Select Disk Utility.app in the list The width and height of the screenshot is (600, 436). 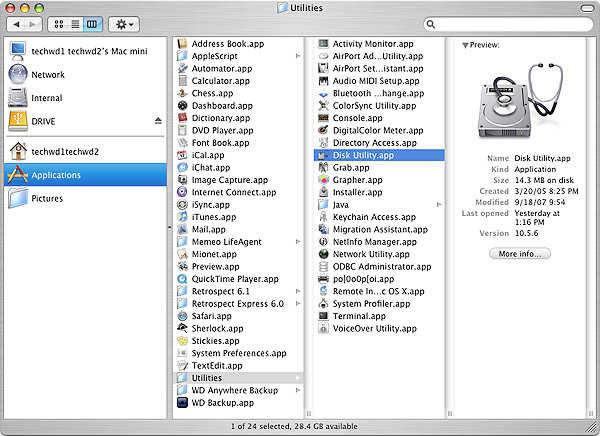tap(379, 155)
